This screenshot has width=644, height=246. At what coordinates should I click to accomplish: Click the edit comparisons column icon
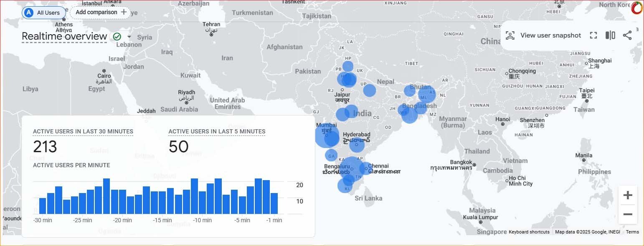click(610, 35)
